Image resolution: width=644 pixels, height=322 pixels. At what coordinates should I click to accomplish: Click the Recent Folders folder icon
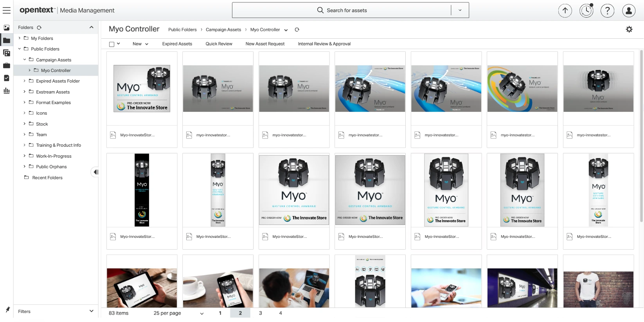pos(27,178)
